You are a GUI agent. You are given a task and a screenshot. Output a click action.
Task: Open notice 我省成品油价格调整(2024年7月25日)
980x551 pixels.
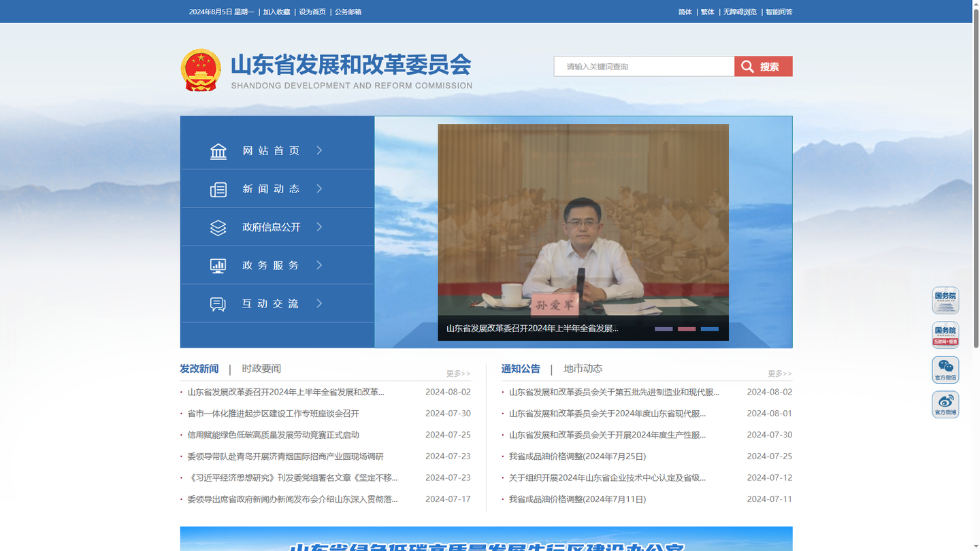577,456
